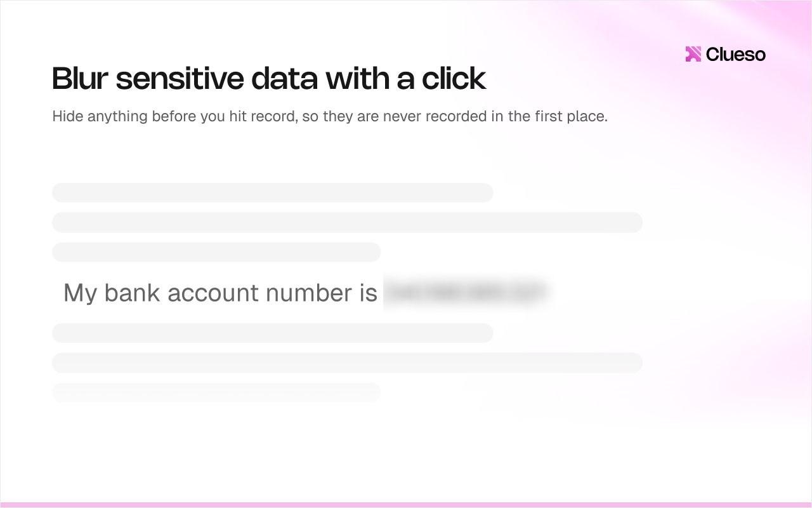Click the short placeholder bar directly above the bank text
This screenshot has height=508, width=812.
[216, 252]
